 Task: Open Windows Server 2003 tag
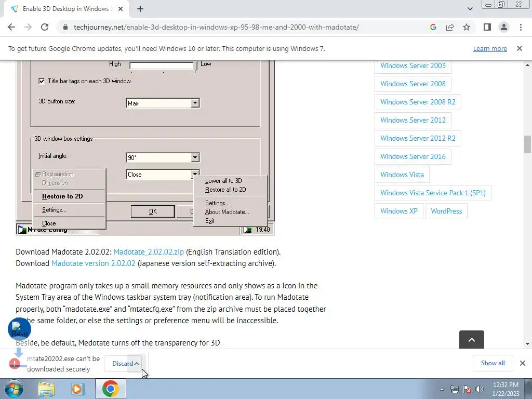coord(413,65)
